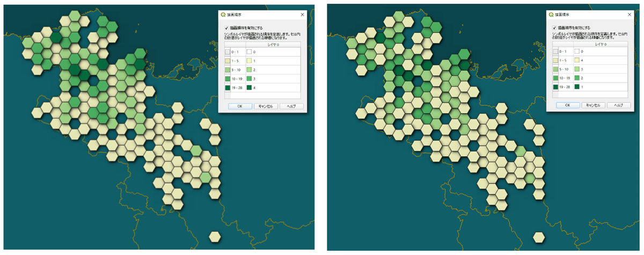
Task: Click '10 - 19' label in left dialog
Action: 237,79
